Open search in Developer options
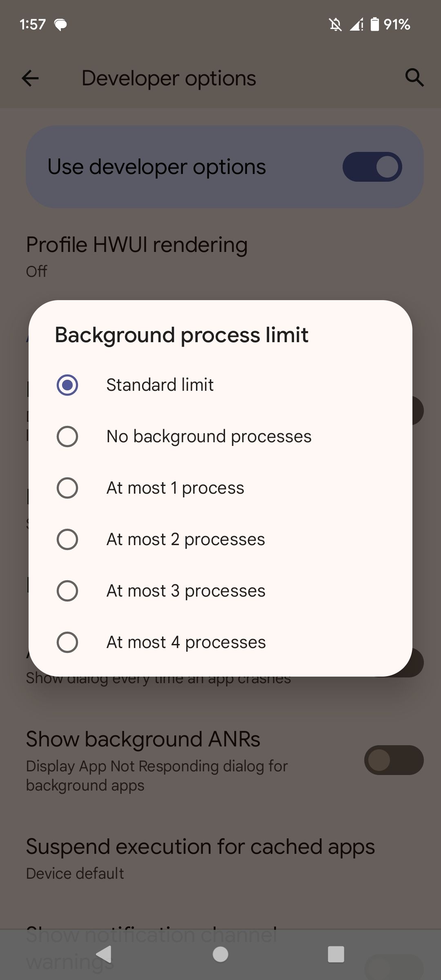 414,78
